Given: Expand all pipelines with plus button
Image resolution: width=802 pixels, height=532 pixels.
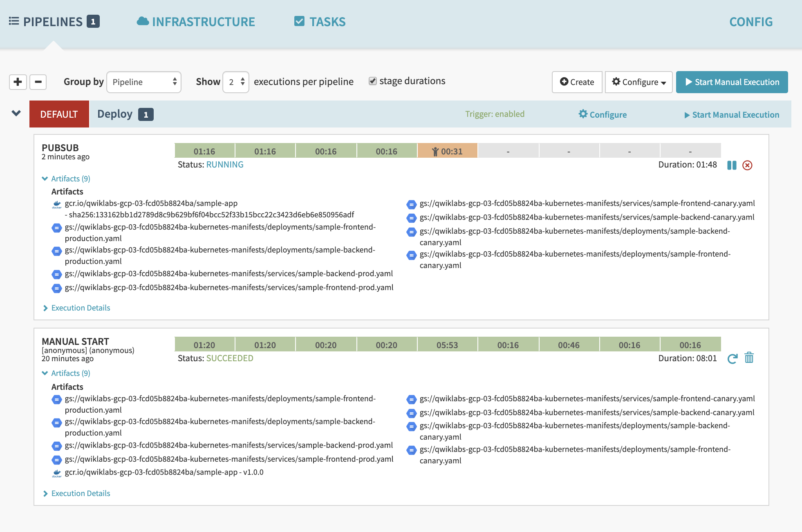Looking at the screenshot, I should (x=18, y=82).
